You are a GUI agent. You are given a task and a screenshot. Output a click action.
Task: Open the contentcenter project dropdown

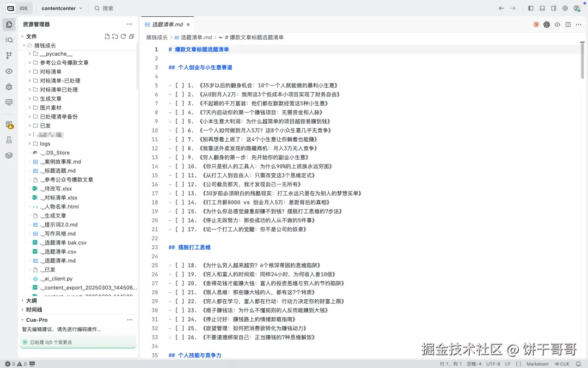[62, 8]
